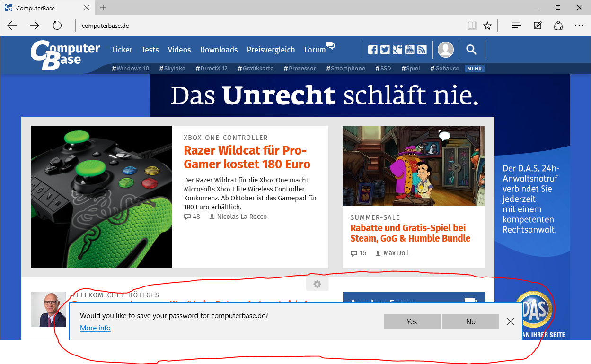
Task: Select the #SSD tag
Action: [383, 69]
